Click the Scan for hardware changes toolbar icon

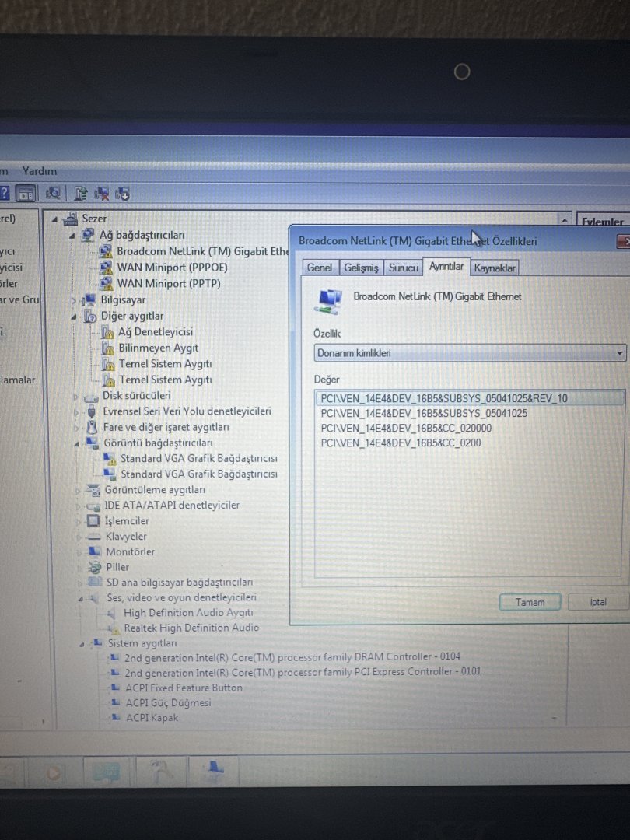pyautogui.click(x=53, y=193)
